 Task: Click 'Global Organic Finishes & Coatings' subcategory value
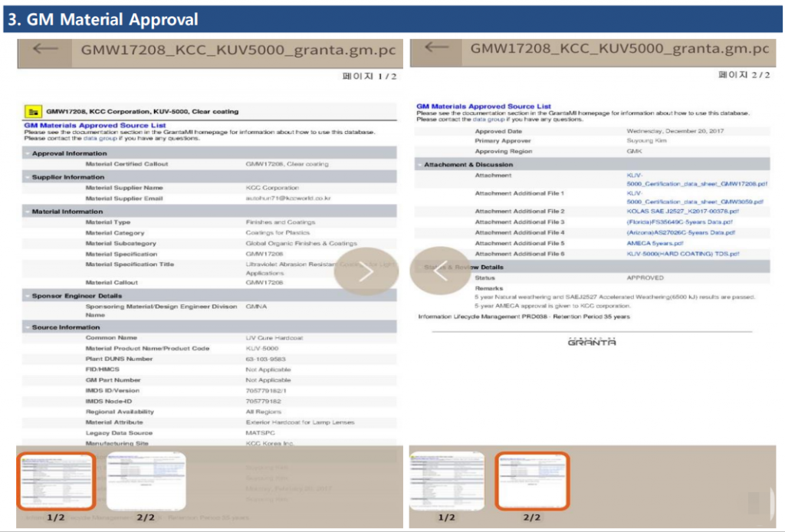point(301,244)
